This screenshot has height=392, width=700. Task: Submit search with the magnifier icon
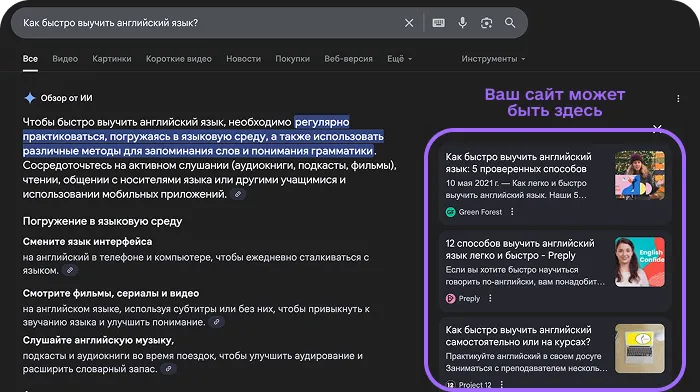point(510,23)
